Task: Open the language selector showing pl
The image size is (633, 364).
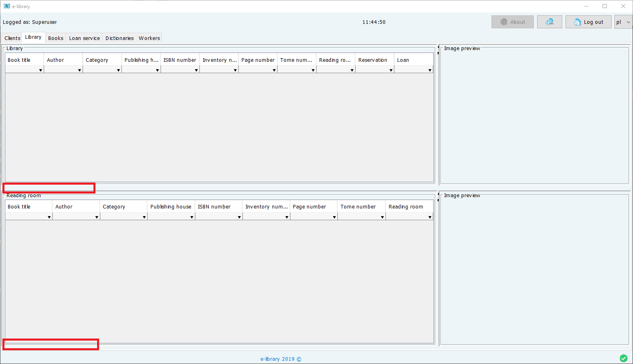Action: [623, 22]
